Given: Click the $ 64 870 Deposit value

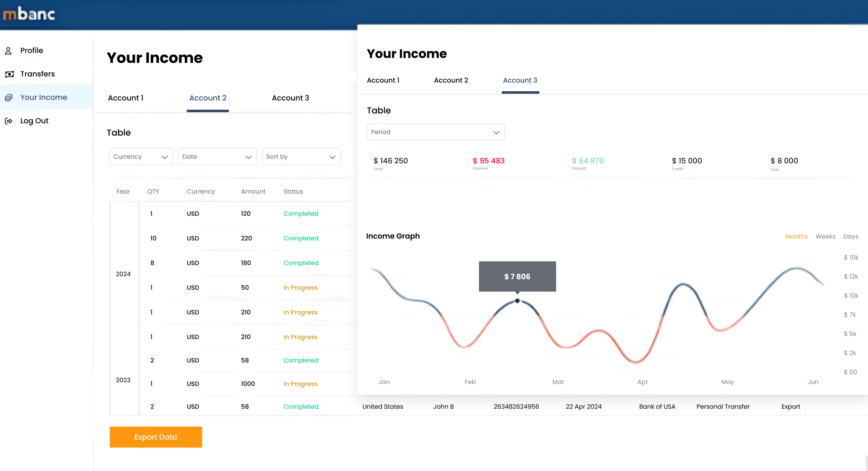Looking at the screenshot, I should tap(588, 161).
